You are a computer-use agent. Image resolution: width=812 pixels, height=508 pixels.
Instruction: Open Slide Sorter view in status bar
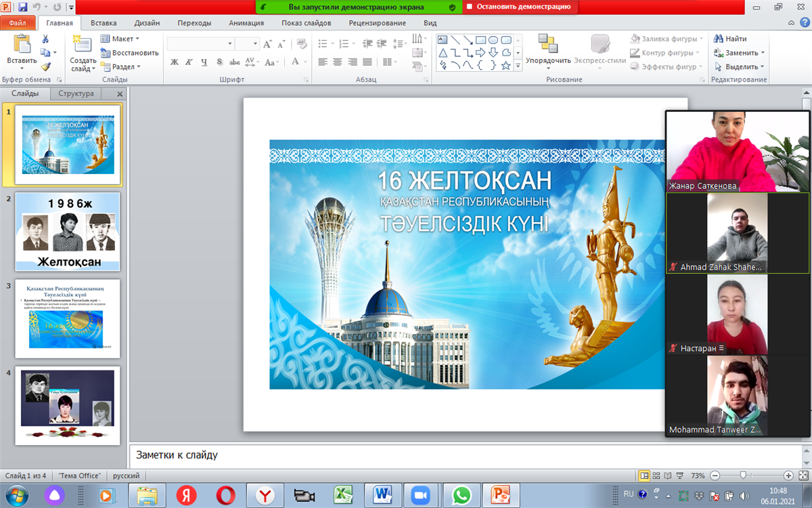[x=656, y=475]
